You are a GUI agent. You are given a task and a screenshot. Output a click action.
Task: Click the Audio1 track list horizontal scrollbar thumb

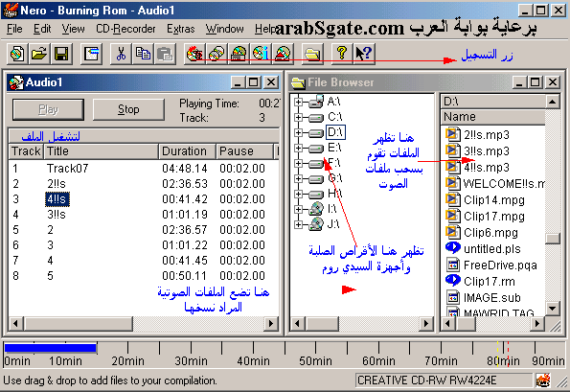pyautogui.click(x=78, y=323)
